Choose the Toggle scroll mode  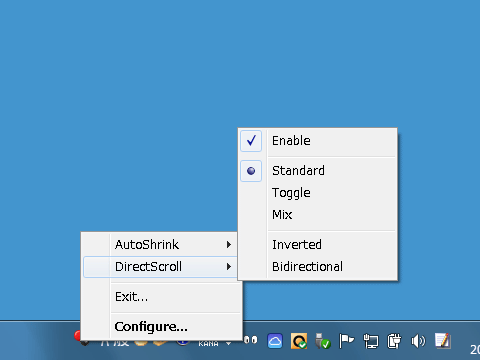click(317, 193)
